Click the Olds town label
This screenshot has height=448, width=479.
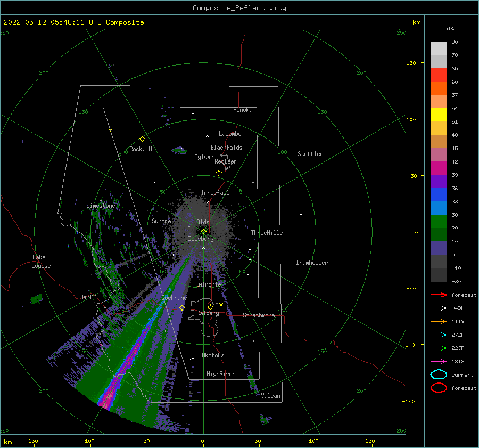(203, 222)
